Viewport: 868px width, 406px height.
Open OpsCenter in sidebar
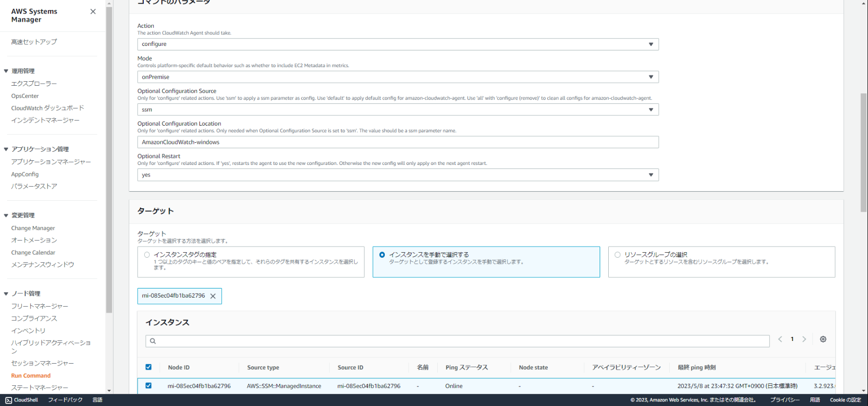(x=25, y=96)
